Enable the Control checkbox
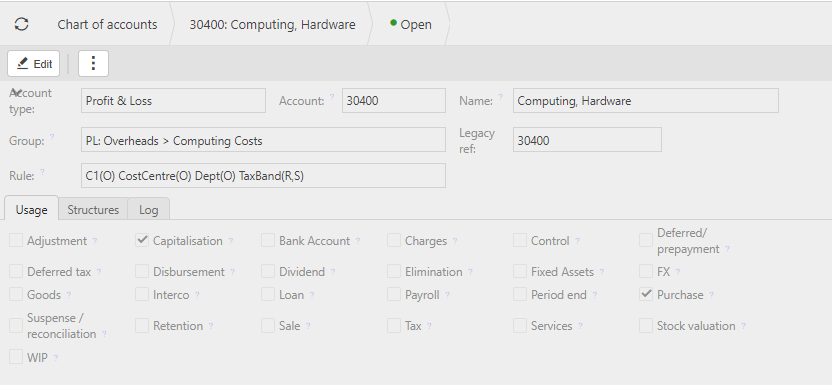Image resolution: width=832 pixels, height=385 pixels. (519, 240)
